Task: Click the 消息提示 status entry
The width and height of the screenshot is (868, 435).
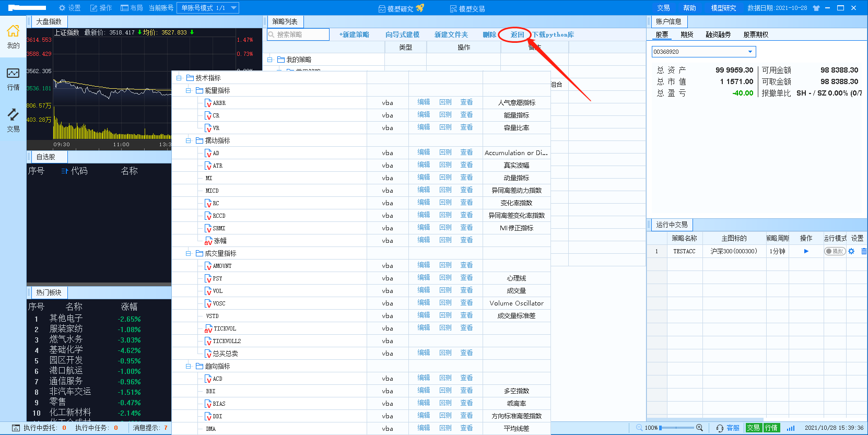Action: pyautogui.click(x=150, y=428)
